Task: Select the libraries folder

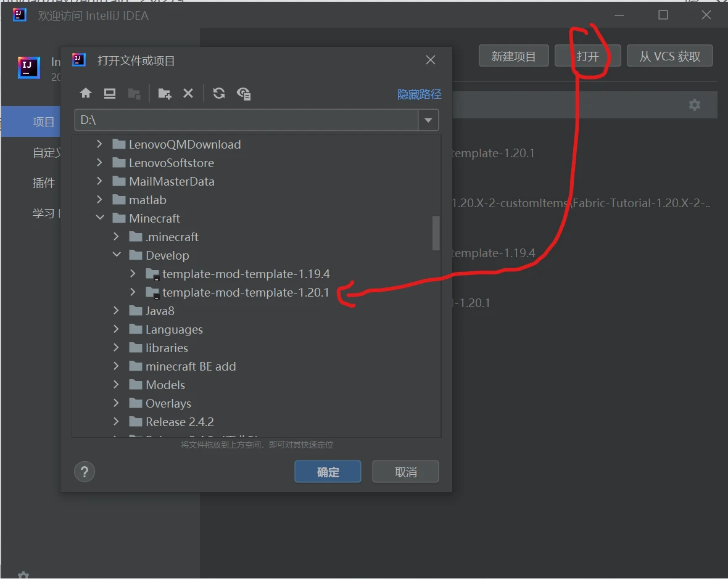Action: click(167, 348)
